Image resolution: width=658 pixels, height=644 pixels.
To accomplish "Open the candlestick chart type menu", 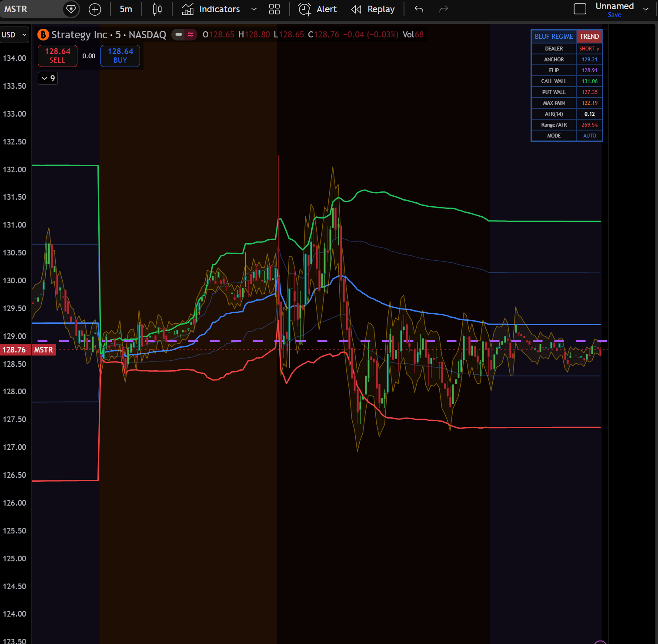I will pyautogui.click(x=157, y=9).
